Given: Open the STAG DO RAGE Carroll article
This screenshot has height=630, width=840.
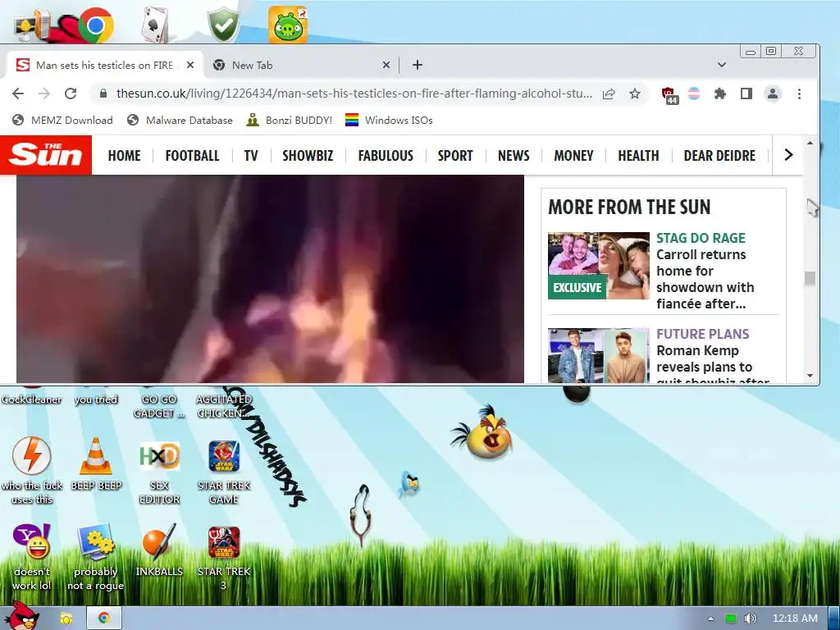Looking at the screenshot, I should pyautogui.click(x=705, y=271).
